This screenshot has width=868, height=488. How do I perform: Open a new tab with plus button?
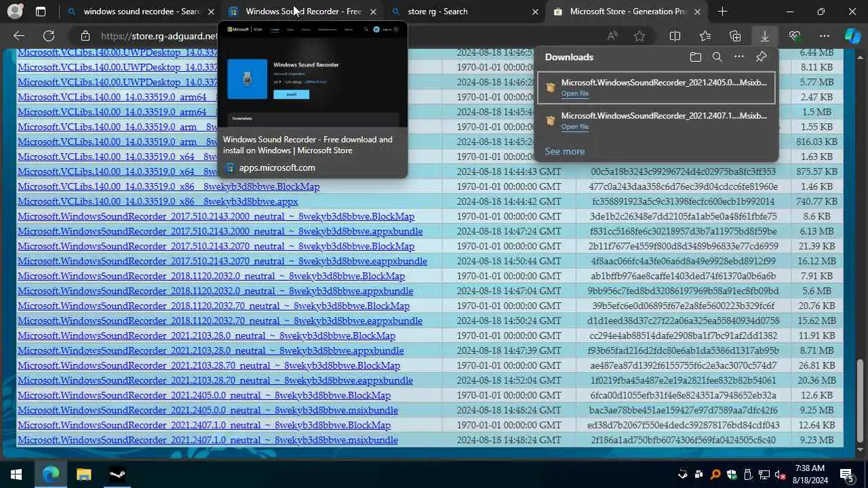pos(722,12)
